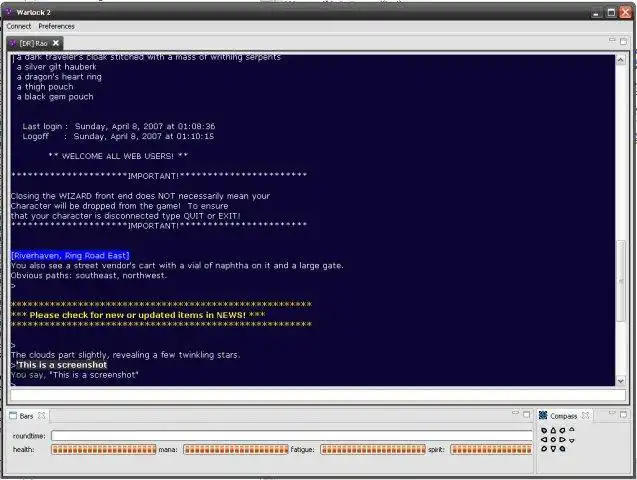The image size is (637, 480).
Task: Click the north compass arrow
Action: [x=553, y=430]
